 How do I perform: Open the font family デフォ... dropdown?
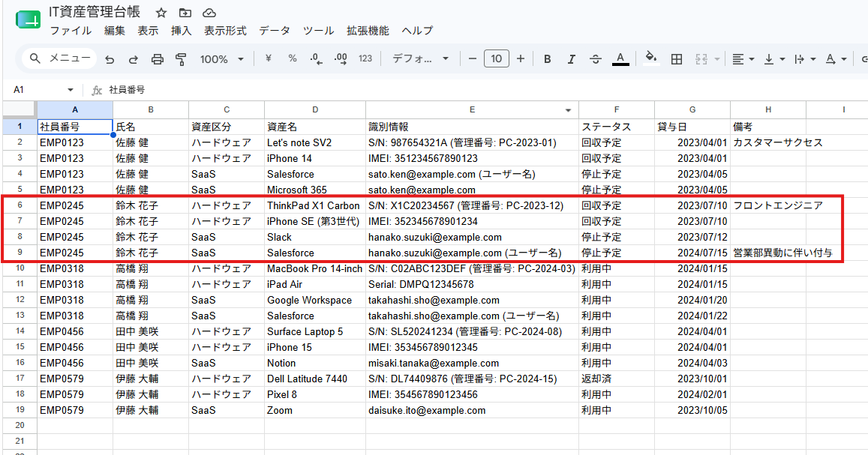coord(420,58)
